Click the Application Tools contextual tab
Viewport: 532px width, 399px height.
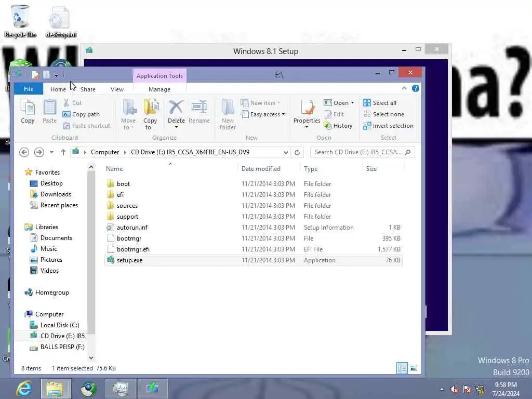(x=159, y=76)
